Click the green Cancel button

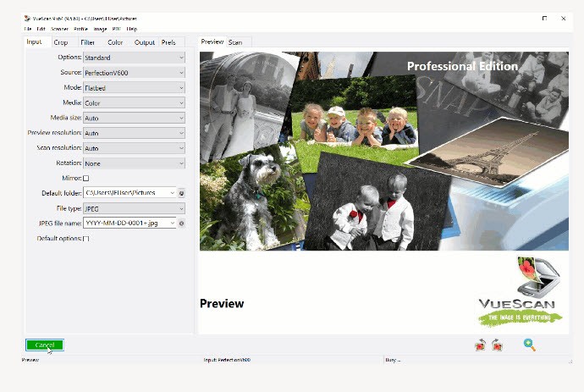(x=45, y=345)
